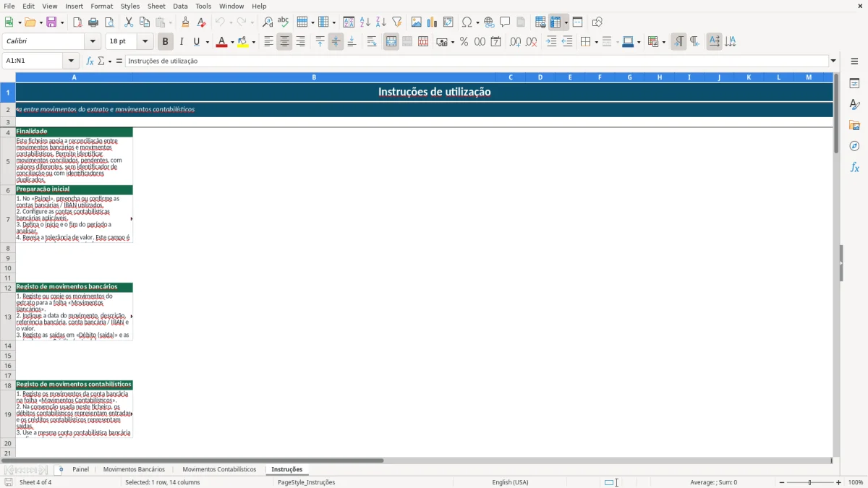Add a decimal place
Screen dimensions: 868x488
[x=515, y=42]
